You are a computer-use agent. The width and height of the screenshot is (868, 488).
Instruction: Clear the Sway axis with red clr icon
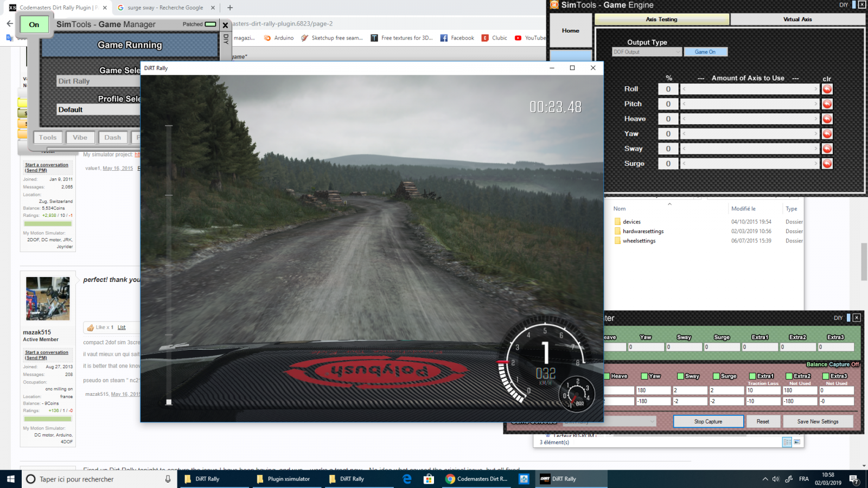(x=827, y=149)
